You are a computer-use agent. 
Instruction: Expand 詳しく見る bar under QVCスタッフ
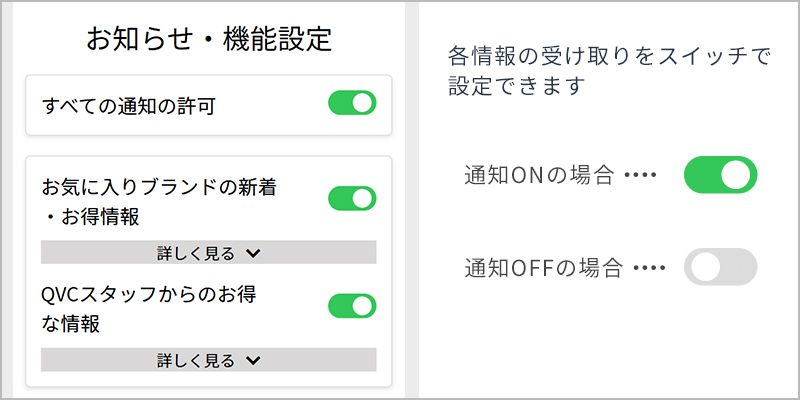pyautogui.click(x=208, y=360)
